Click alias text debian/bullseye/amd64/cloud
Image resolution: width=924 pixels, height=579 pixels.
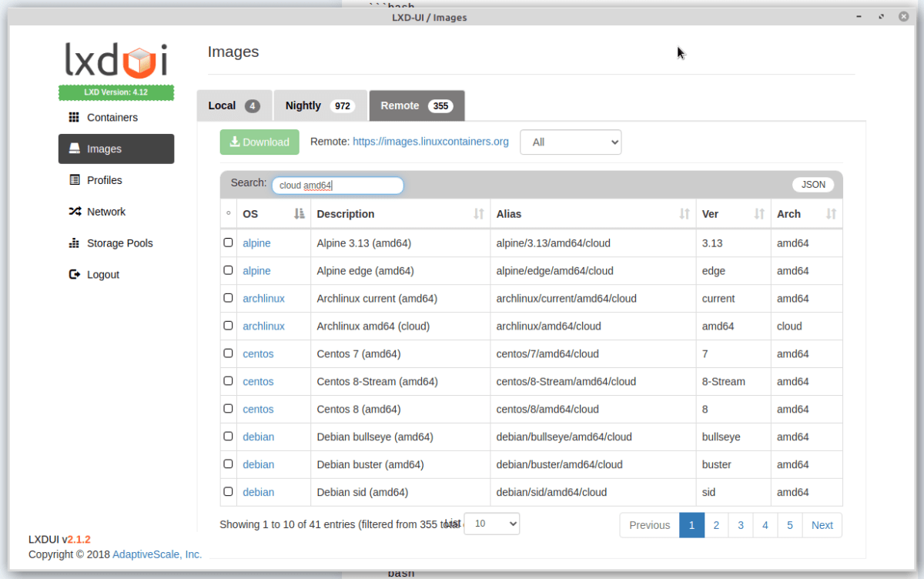click(564, 437)
